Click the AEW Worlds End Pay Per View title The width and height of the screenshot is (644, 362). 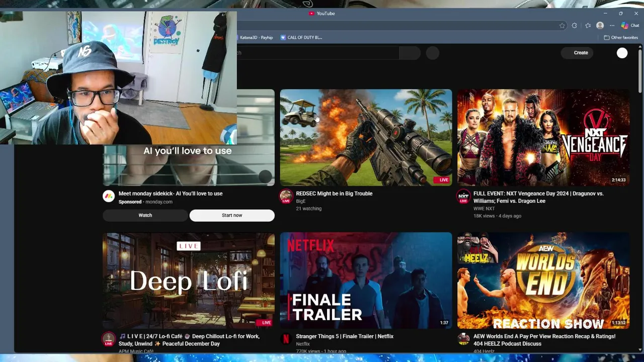point(544,340)
